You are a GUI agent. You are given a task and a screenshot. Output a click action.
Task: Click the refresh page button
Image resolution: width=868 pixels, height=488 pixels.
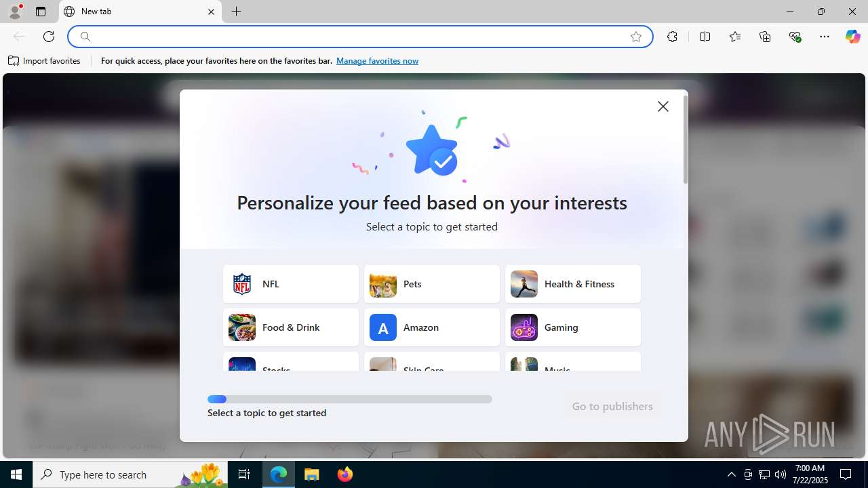(49, 37)
